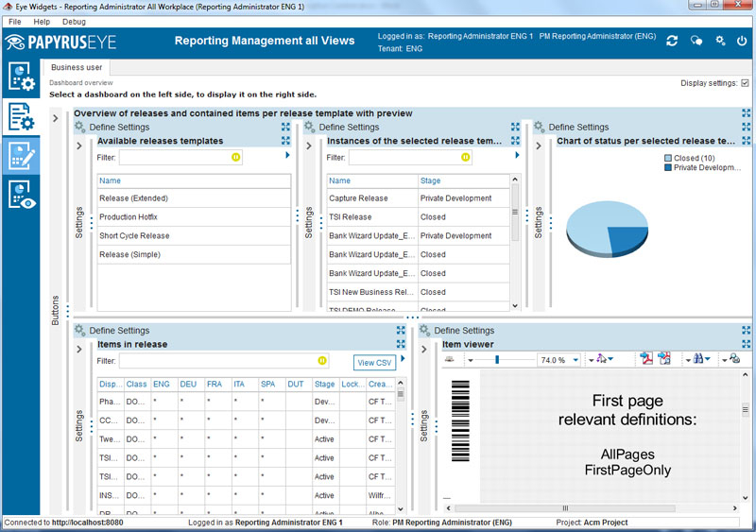Select the Production Hotfix template row
The height and width of the screenshot is (532, 756).
pos(194,217)
